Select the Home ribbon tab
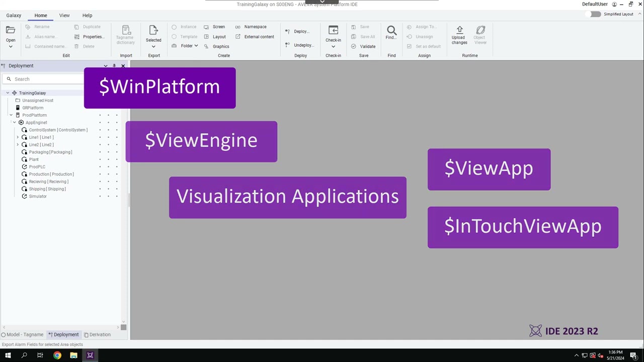The width and height of the screenshot is (644, 362). point(41,16)
